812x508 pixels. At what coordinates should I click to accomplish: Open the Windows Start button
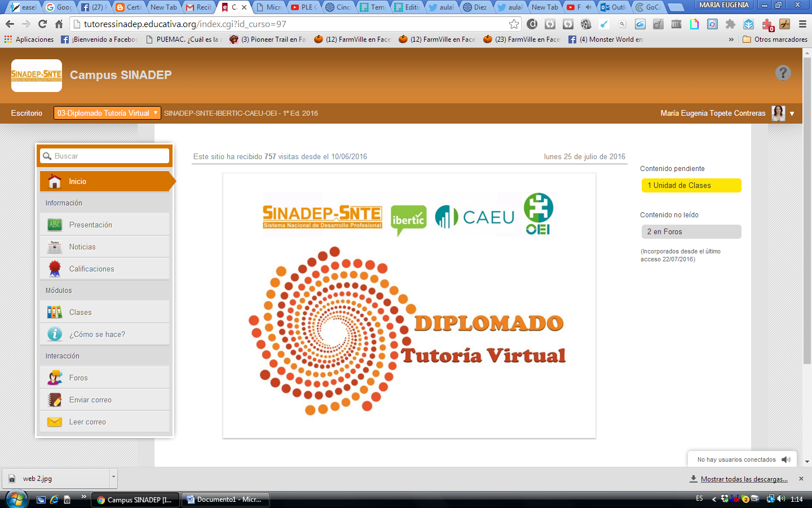pyautogui.click(x=16, y=500)
